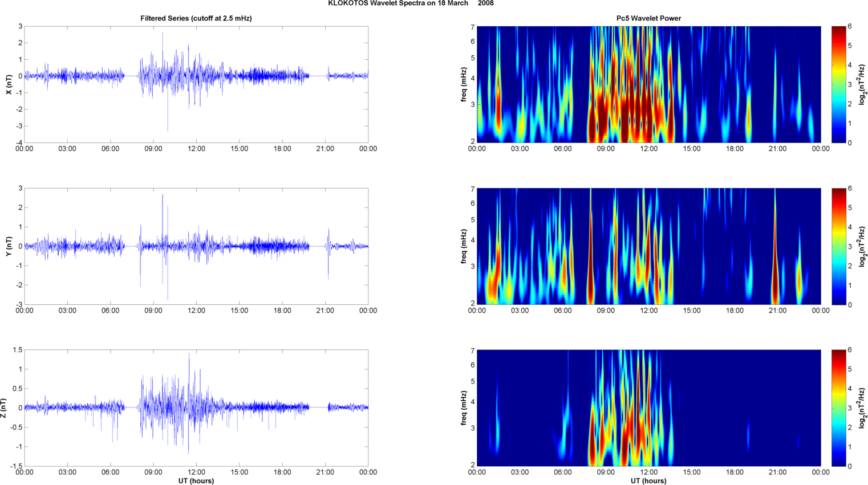Click the "-4" tick on X (nT) axis

click(19, 142)
